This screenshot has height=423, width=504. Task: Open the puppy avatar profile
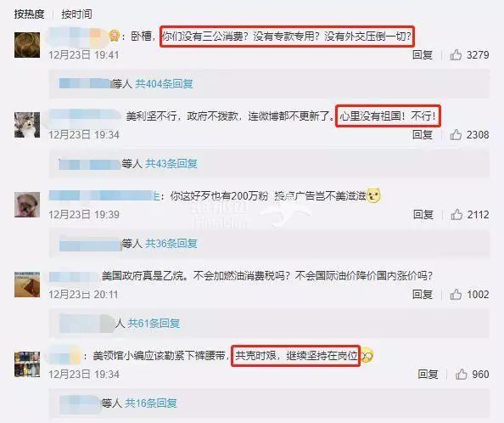click(x=27, y=205)
